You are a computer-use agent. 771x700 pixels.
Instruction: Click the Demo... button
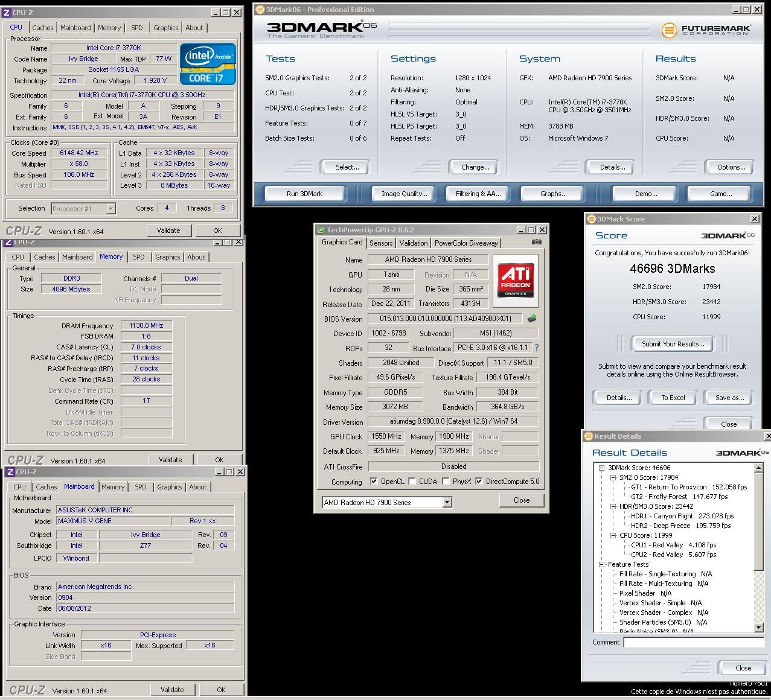point(646,194)
